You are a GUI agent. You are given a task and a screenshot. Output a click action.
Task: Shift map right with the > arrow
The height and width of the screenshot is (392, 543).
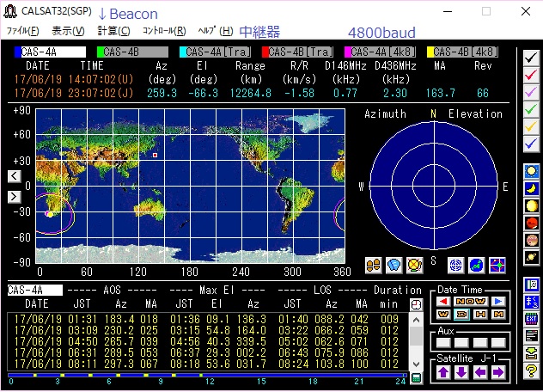pos(13,197)
